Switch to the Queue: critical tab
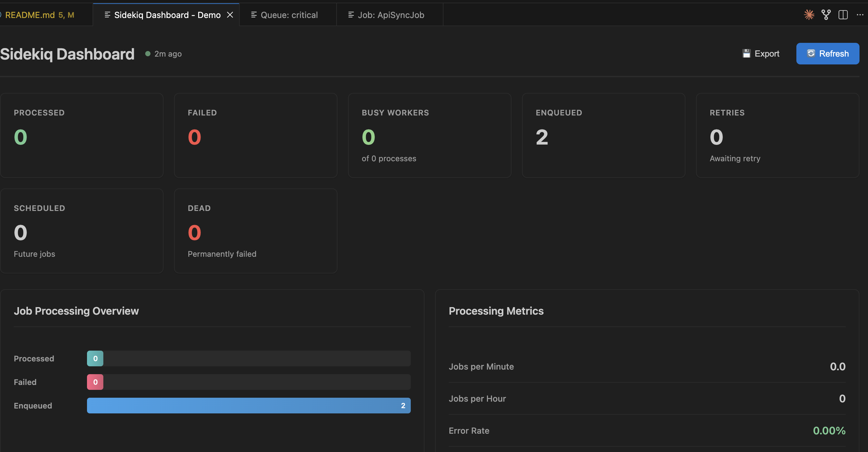Screen dimensions: 868x452 click(x=289, y=14)
